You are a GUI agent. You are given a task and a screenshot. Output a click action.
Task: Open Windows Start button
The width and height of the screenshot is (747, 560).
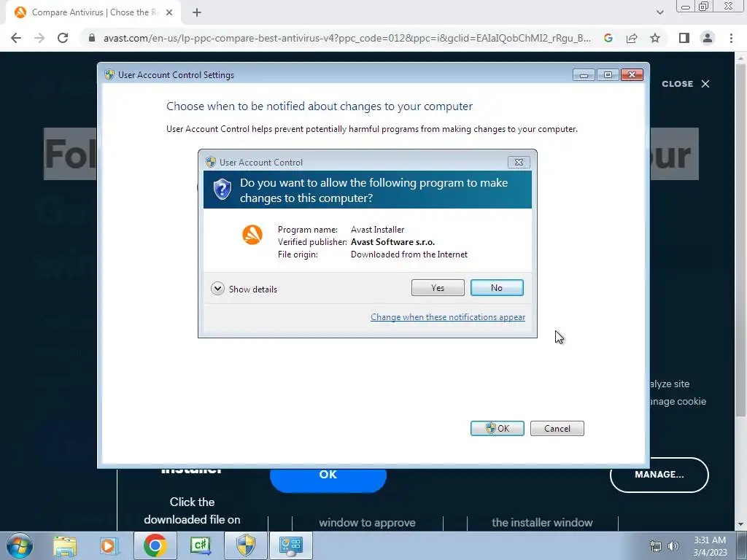(19, 545)
